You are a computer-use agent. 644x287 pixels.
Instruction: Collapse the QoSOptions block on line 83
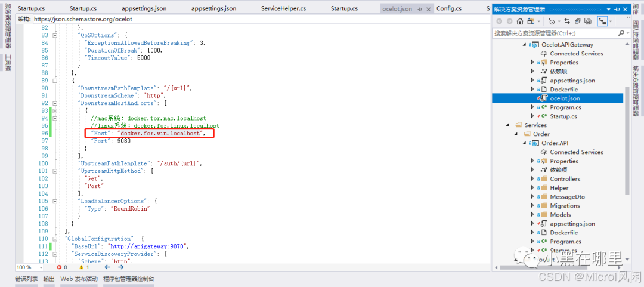point(55,35)
